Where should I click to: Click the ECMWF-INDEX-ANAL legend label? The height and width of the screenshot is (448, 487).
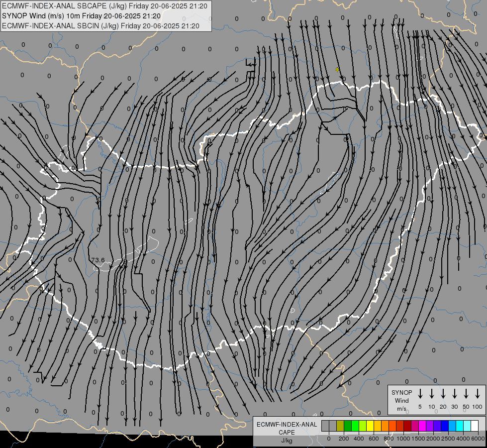pyautogui.click(x=287, y=425)
